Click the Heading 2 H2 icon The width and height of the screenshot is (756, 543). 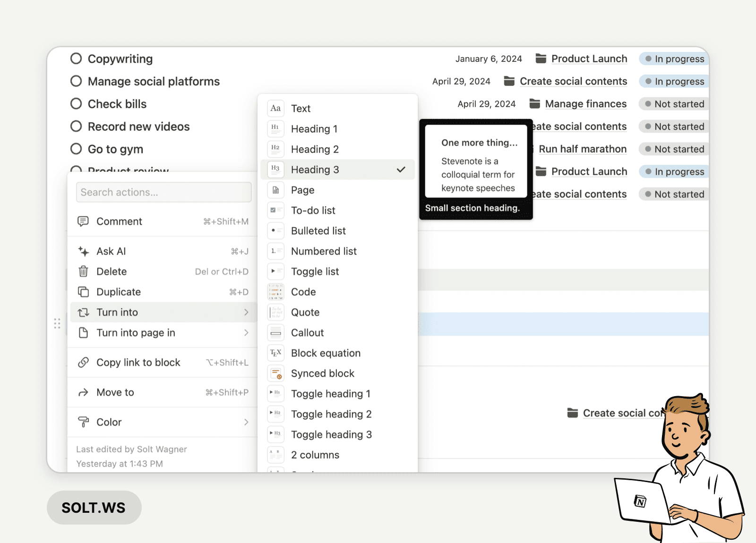click(275, 149)
